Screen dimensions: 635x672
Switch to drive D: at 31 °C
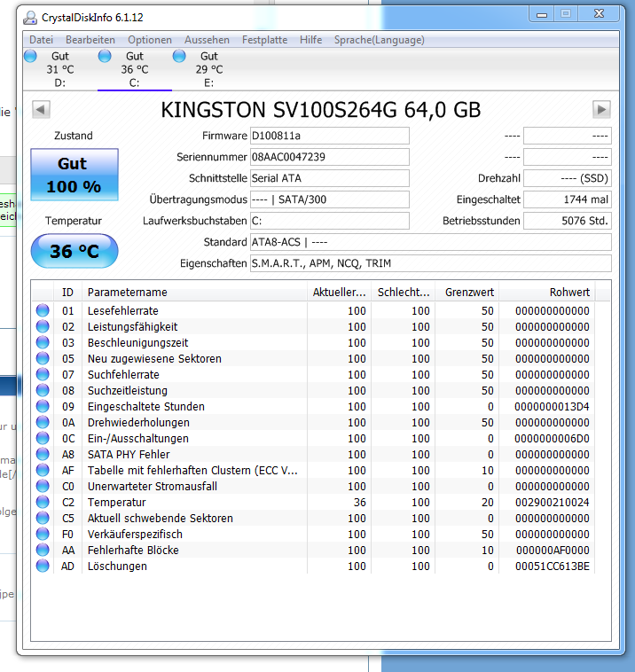tap(60, 69)
